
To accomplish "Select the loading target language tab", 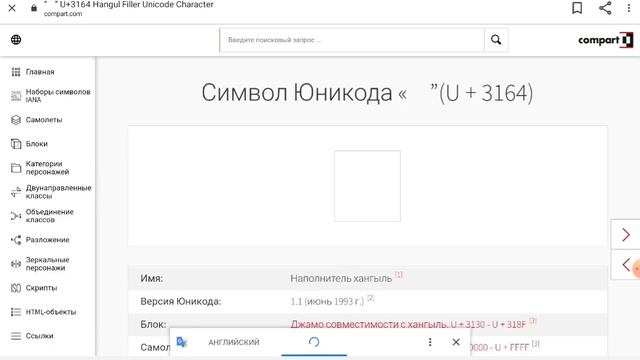I will 314,342.
